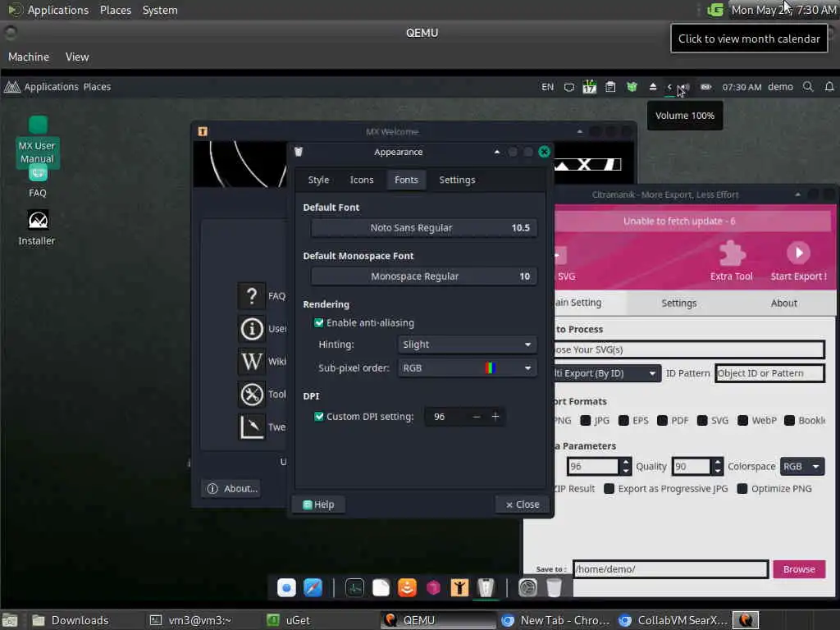This screenshot has width=840, height=630.
Task: Switch to the Settings tab in Appearance
Action: pos(457,180)
